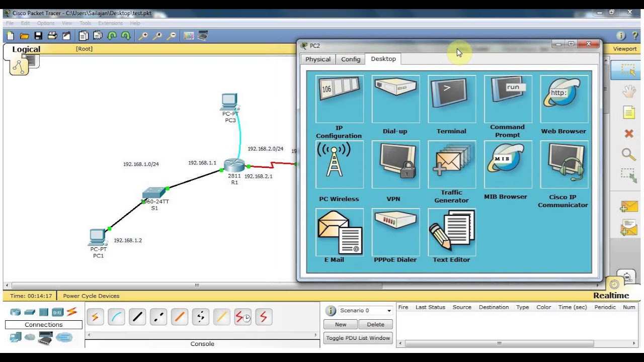Zoom in with the plus magnifier icon
Image resolution: width=644 pixels, height=362 pixels.
coord(143,36)
